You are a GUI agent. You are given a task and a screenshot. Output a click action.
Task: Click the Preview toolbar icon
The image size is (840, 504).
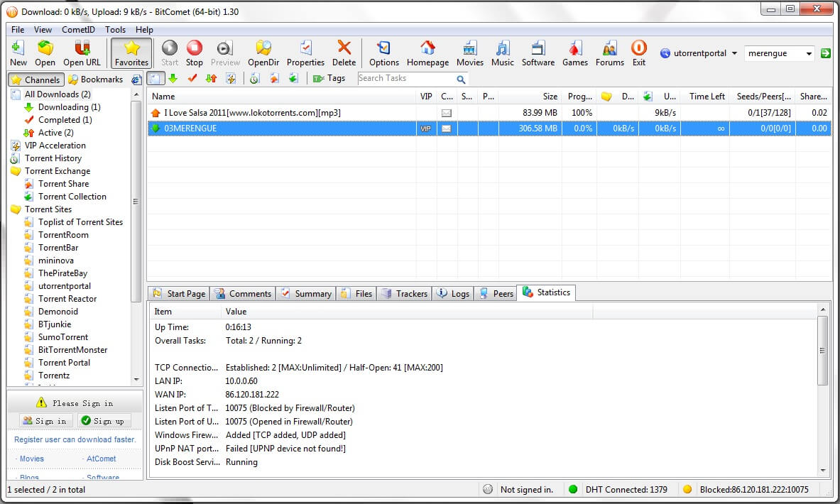(225, 53)
